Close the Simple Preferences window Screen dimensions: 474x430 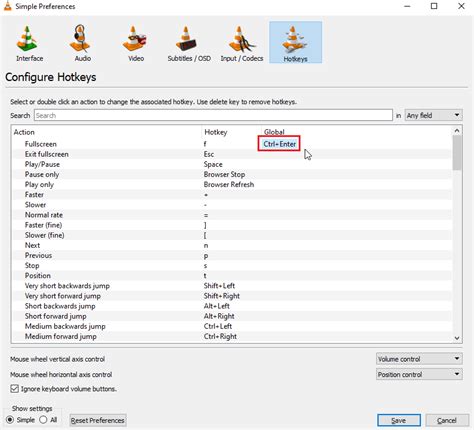tap(461, 6)
